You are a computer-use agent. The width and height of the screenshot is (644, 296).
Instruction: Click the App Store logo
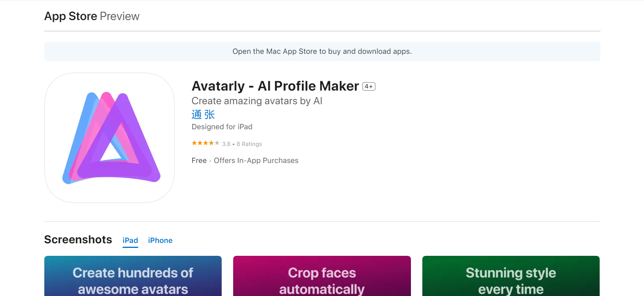[71, 16]
